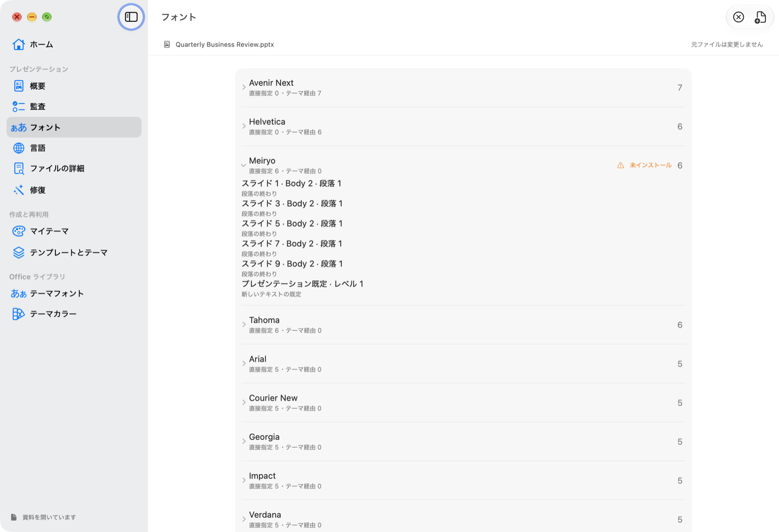
Task: Open the 概要 overview icon
Action: (x=19, y=86)
